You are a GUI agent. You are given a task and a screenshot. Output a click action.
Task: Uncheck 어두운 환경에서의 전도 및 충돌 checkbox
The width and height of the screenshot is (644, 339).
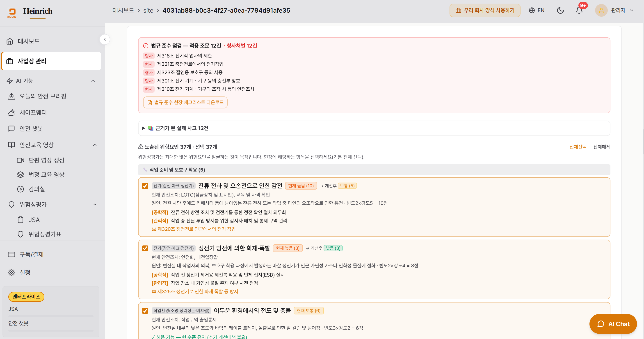click(x=145, y=311)
